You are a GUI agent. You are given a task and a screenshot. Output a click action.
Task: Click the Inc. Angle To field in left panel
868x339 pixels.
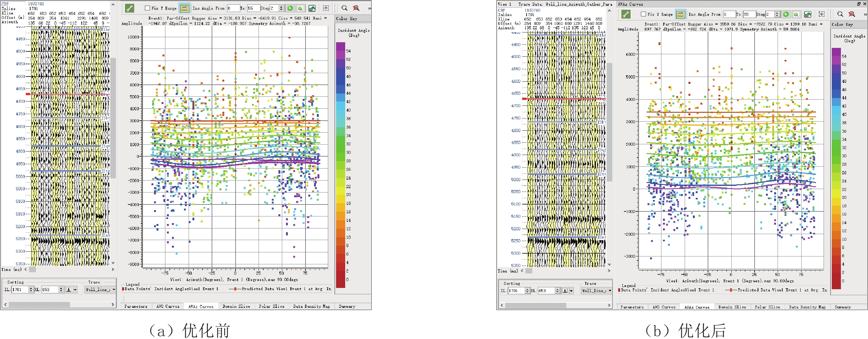[253, 8]
